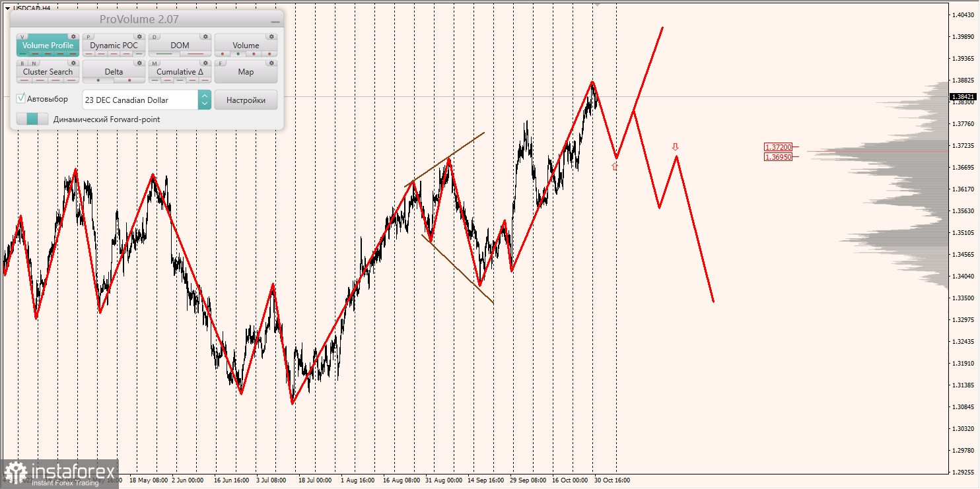Select the red down arrow marker on chart
The width and height of the screenshot is (980, 489).
tap(675, 147)
